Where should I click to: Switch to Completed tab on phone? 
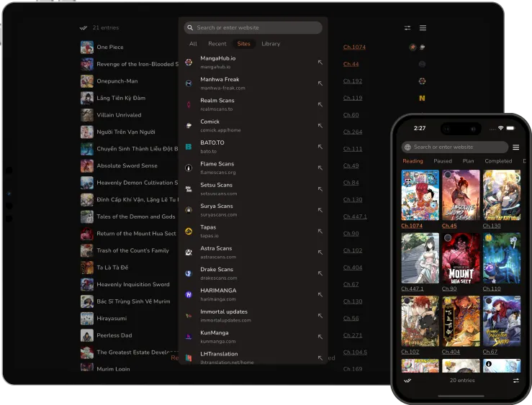(498, 161)
